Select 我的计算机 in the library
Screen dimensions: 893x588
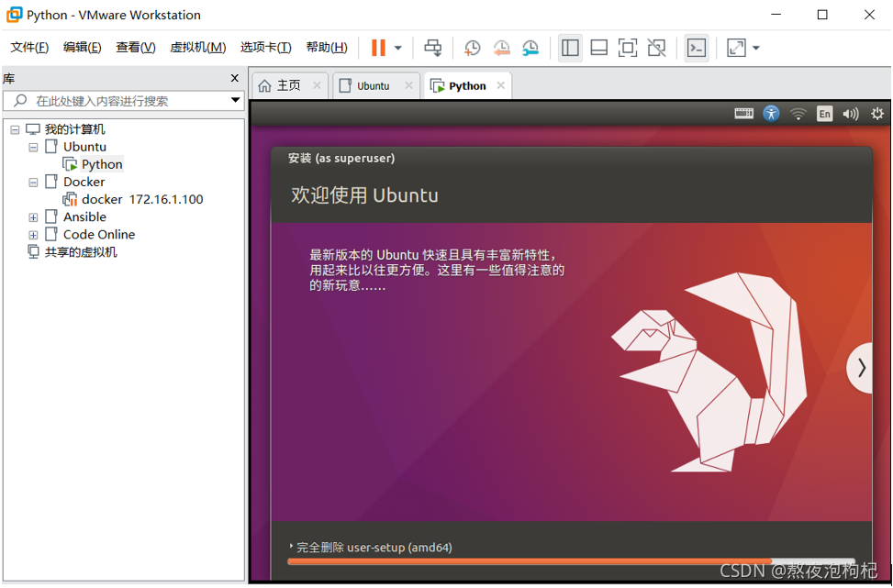pyautogui.click(x=74, y=129)
